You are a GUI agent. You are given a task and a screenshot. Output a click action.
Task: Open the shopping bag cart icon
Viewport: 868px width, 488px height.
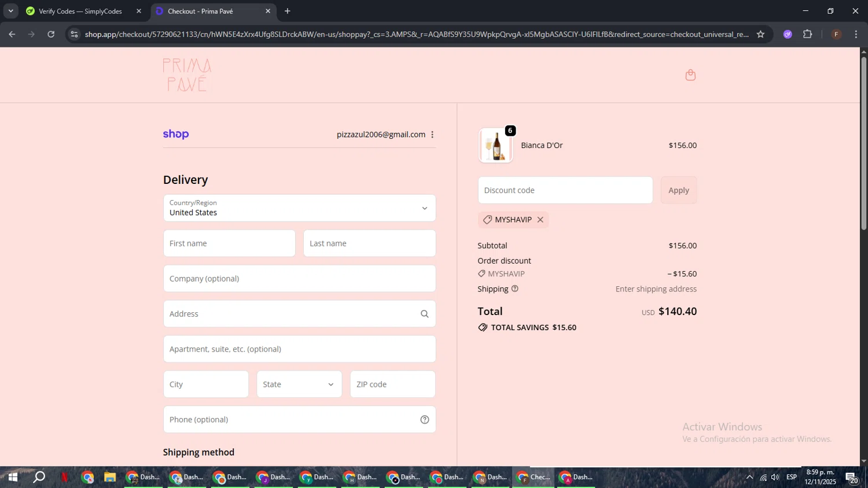tap(690, 75)
